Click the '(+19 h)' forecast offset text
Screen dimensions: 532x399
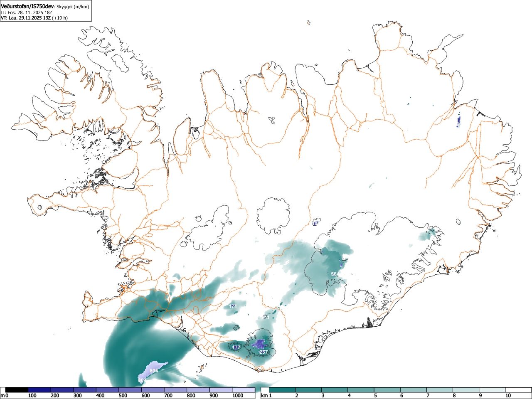[60, 18]
